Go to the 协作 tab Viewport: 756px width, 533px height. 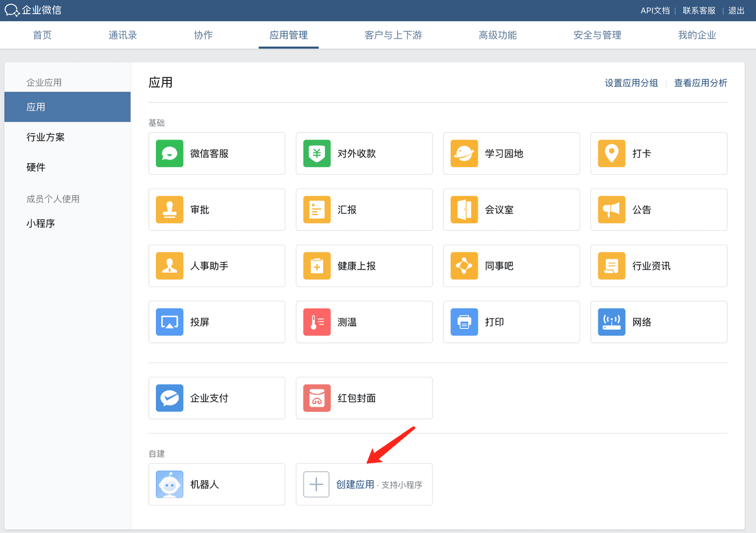click(x=203, y=35)
